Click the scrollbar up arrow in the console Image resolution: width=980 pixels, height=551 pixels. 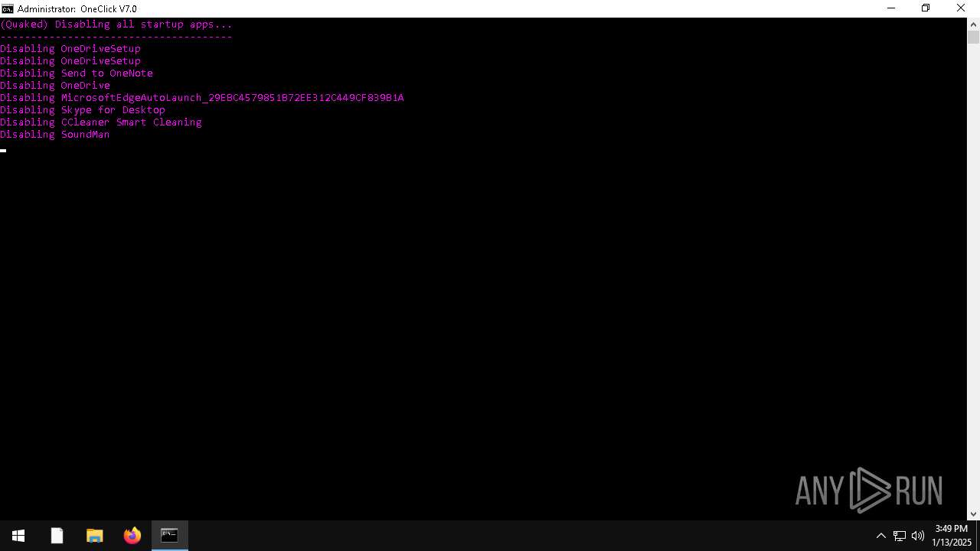(973, 24)
